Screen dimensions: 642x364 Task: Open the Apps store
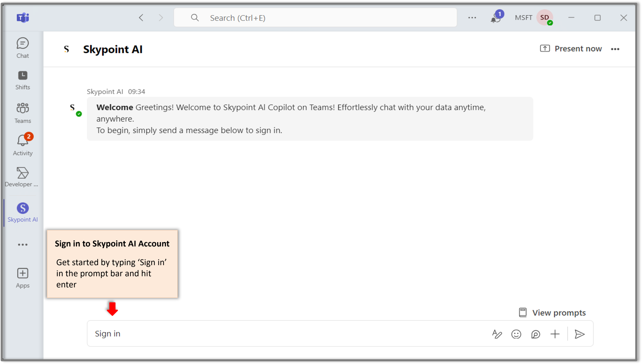[x=22, y=278]
